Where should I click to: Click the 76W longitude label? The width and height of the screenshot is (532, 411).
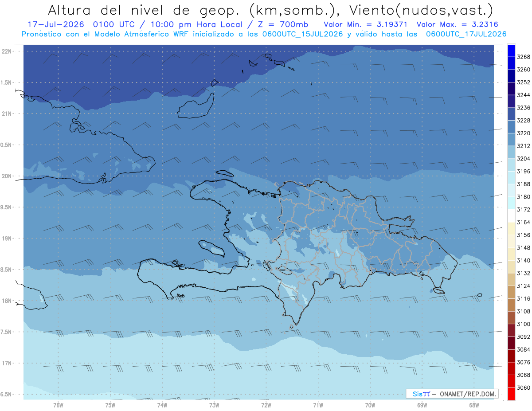click(58, 405)
